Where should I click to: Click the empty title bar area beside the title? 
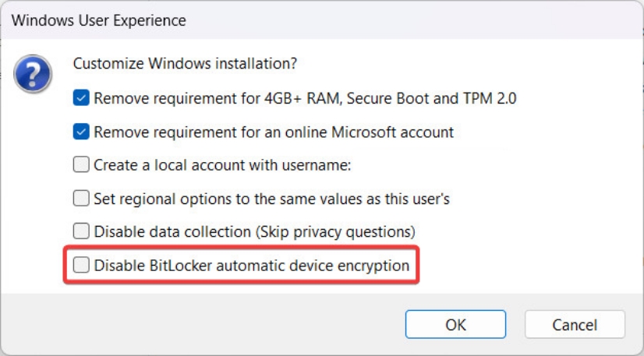coord(411,20)
